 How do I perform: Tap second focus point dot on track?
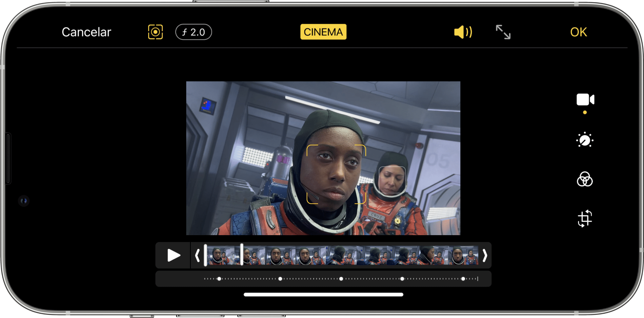click(280, 279)
